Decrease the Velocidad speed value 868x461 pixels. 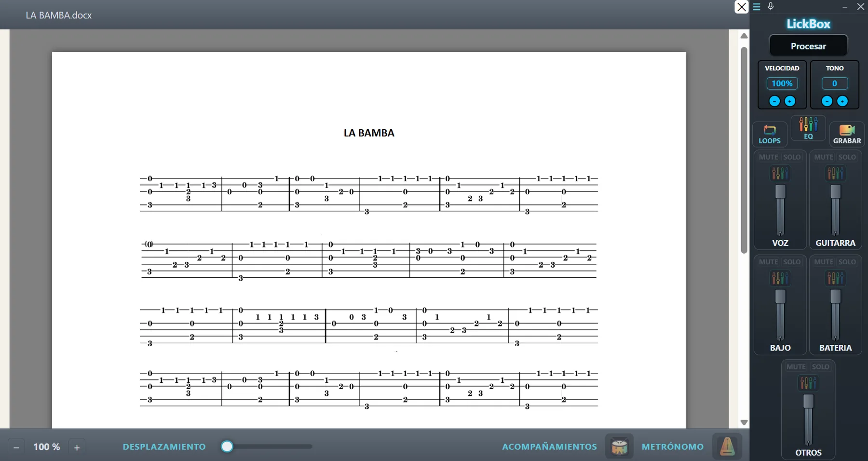(774, 101)
